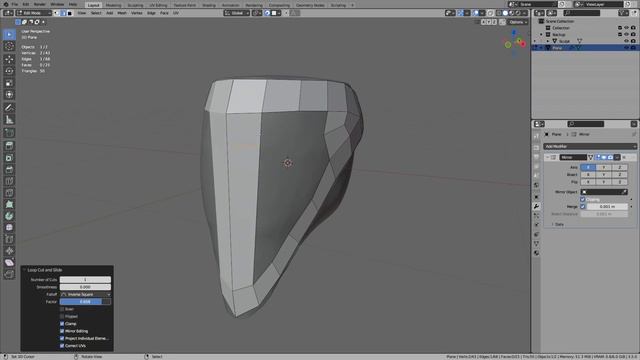
Task: Open the viewport Options dropdown
Action: coord(518,22)
